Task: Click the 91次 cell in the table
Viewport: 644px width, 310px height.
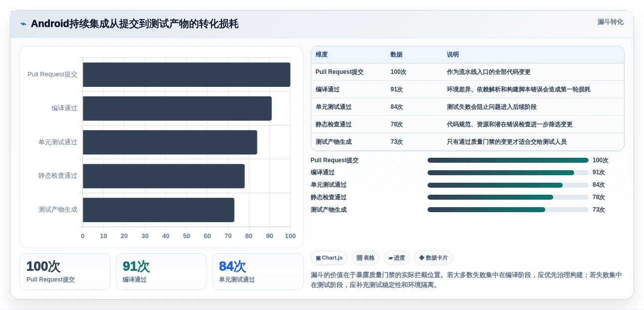Action: [x=397, y=89]
